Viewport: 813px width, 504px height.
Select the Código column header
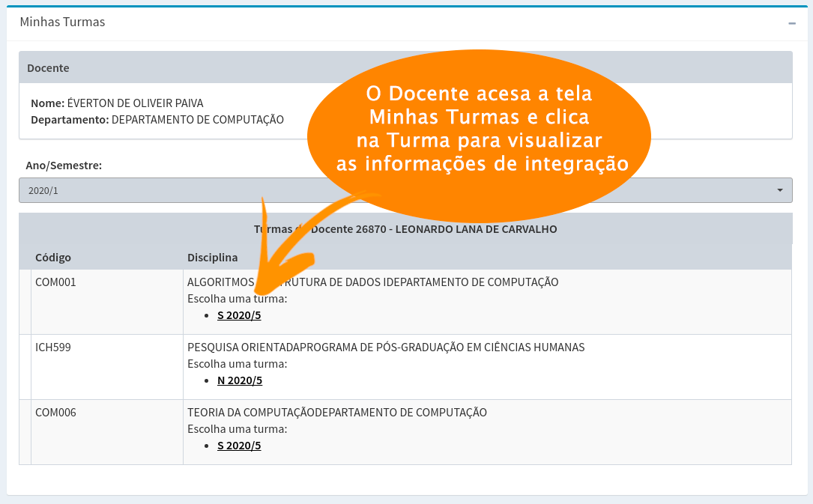(52, 257)
